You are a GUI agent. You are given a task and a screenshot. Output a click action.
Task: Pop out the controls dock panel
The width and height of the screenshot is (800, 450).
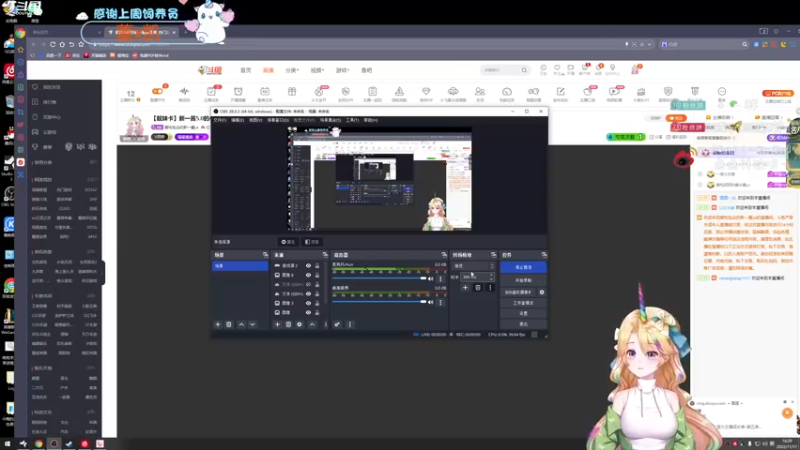(544, 255)
